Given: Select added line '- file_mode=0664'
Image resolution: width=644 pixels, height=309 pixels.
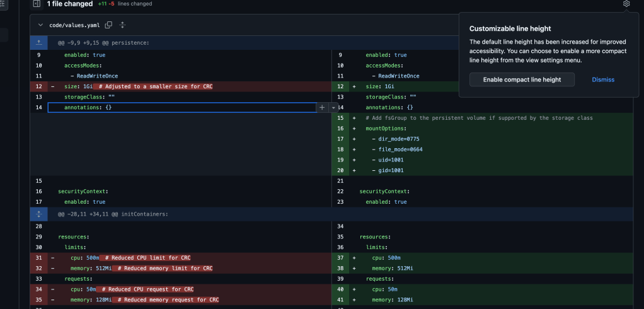Looking at the screenshot, I should tap(397, 149).
